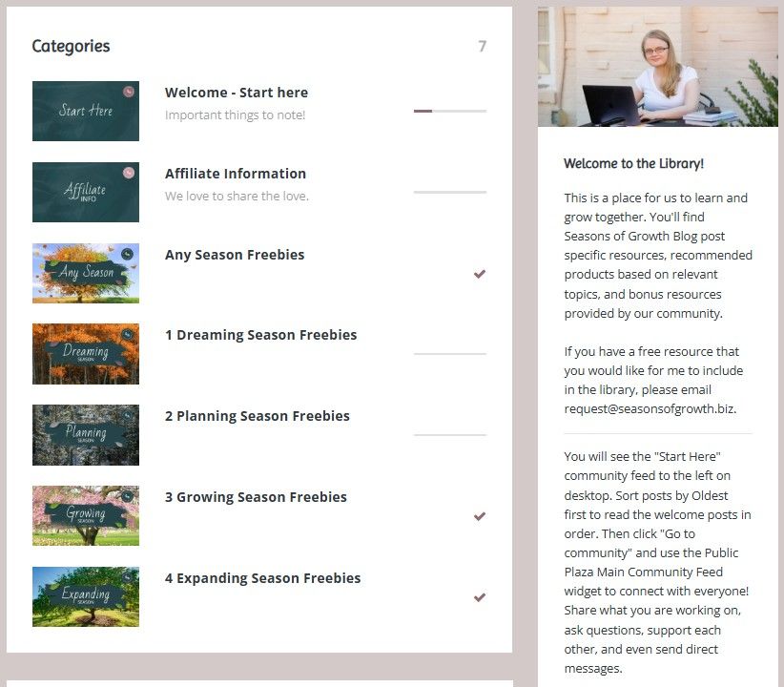Click the request@seasonsofgrowth.biz email address
This screenshot has height=687, width=784.
[650, 408]
